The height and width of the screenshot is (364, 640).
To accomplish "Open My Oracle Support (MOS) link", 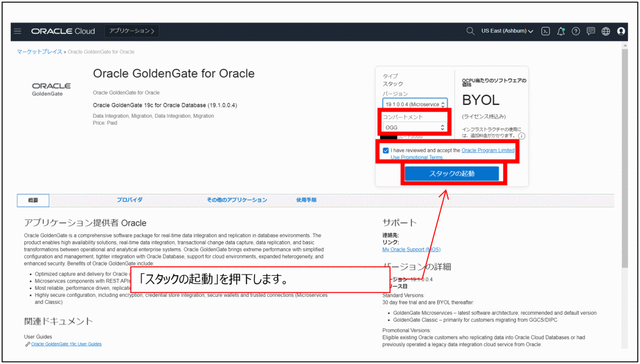I will [412, 249].
